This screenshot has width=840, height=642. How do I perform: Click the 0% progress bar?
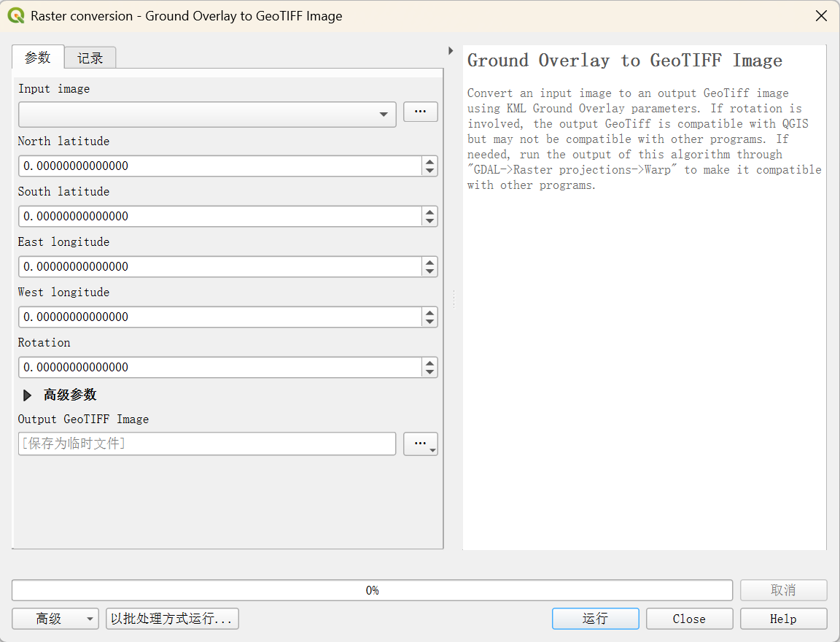(372, 590)
